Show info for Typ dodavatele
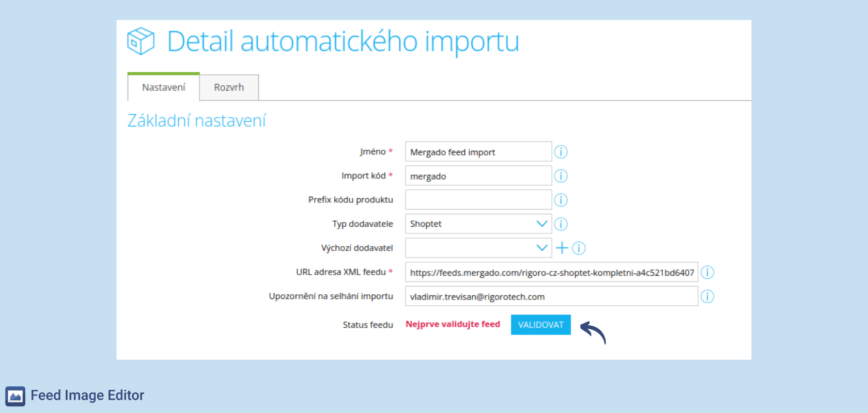Screen dimensions: 868x413 (x=561, y=224)
